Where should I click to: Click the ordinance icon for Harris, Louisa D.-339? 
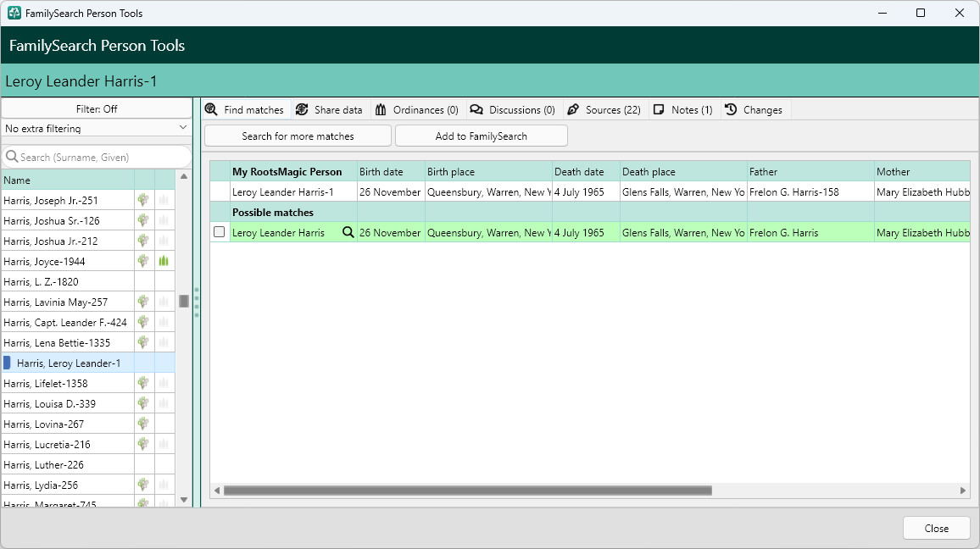[x=164, y=403]
